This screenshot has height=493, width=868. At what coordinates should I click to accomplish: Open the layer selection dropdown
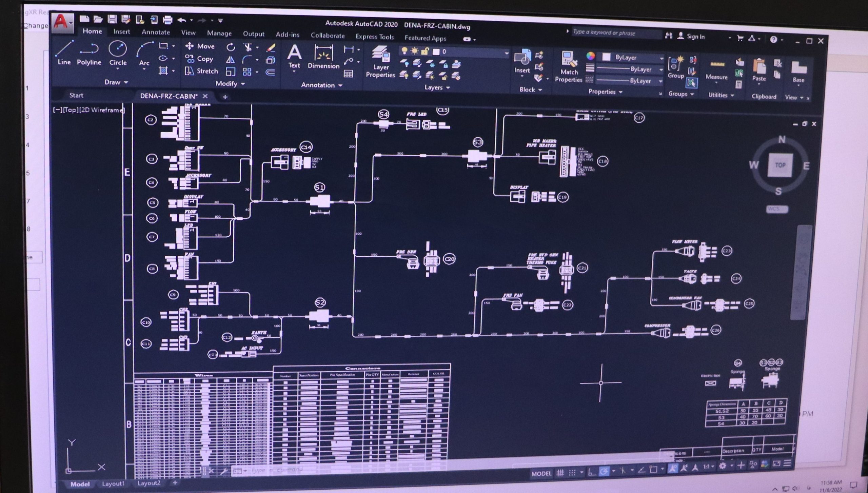[506, 53]
